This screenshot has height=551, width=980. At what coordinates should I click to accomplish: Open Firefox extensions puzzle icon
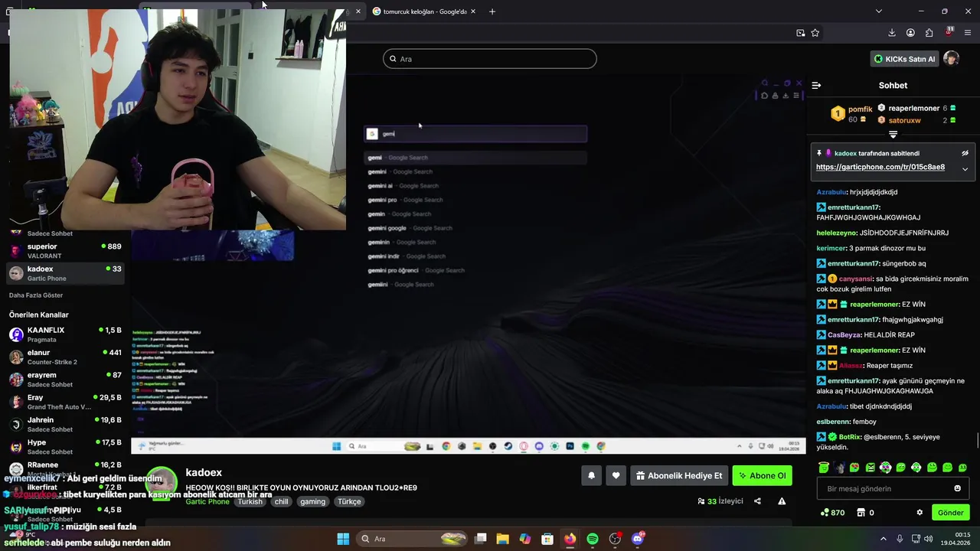(x=929, y=33)
